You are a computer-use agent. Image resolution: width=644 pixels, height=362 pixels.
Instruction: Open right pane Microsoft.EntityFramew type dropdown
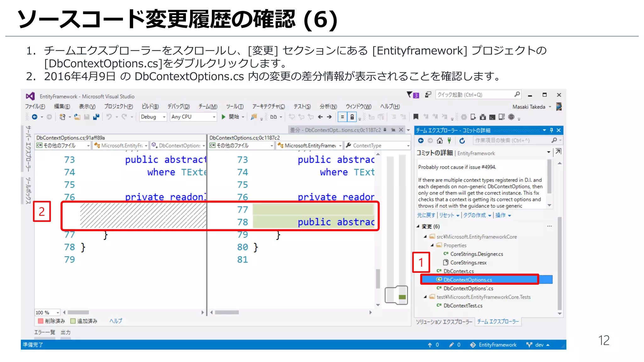click(x=309, y=145)
